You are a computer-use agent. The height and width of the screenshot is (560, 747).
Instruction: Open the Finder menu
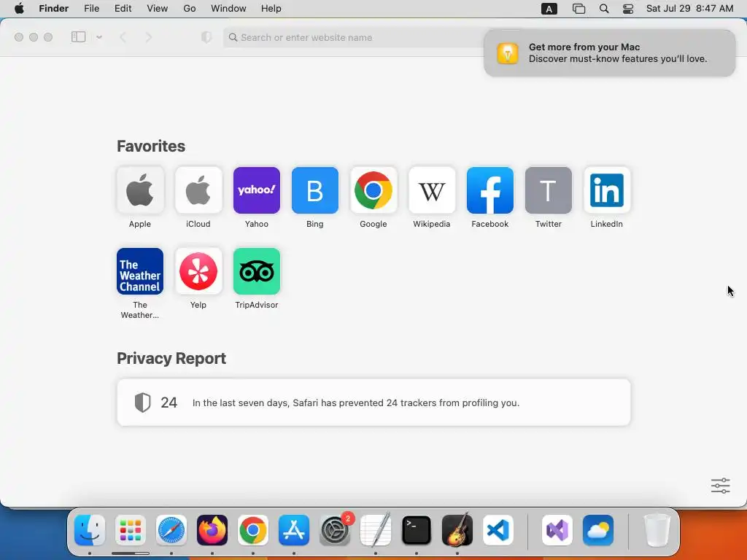[x=54, y=9]
